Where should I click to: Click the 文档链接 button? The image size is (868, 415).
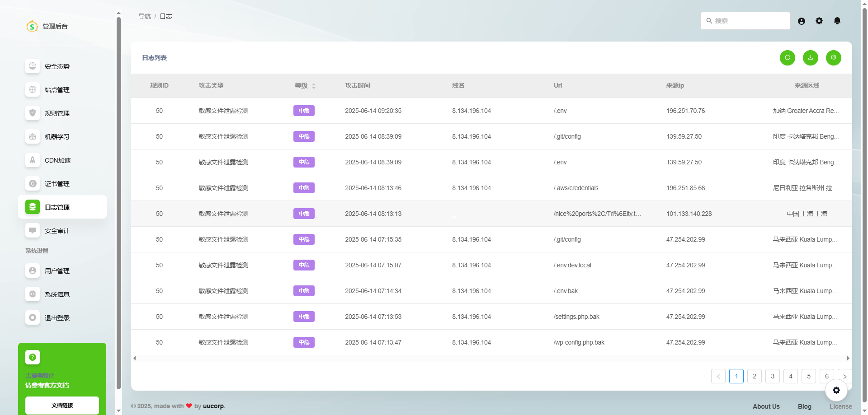62,405
